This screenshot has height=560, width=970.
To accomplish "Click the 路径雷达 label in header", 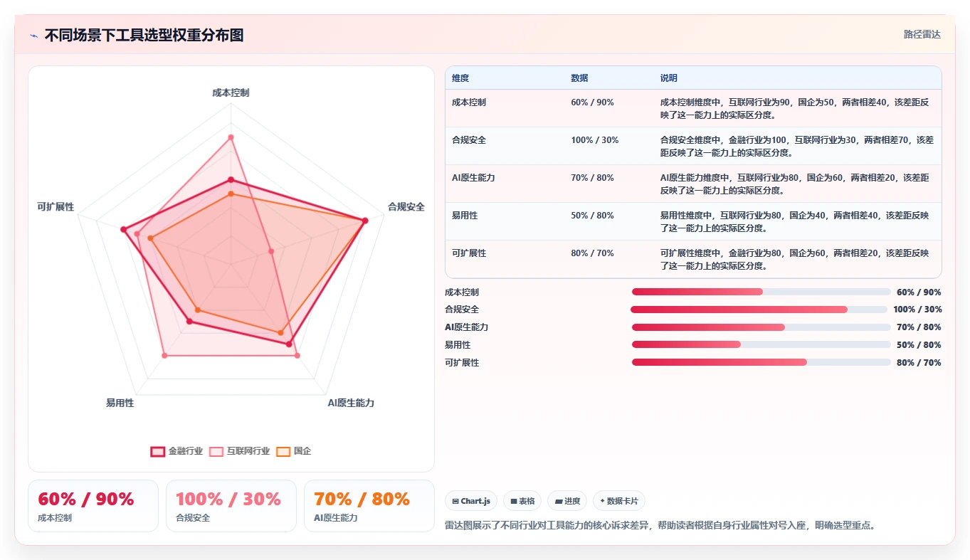I will click(x=922, y=34).
